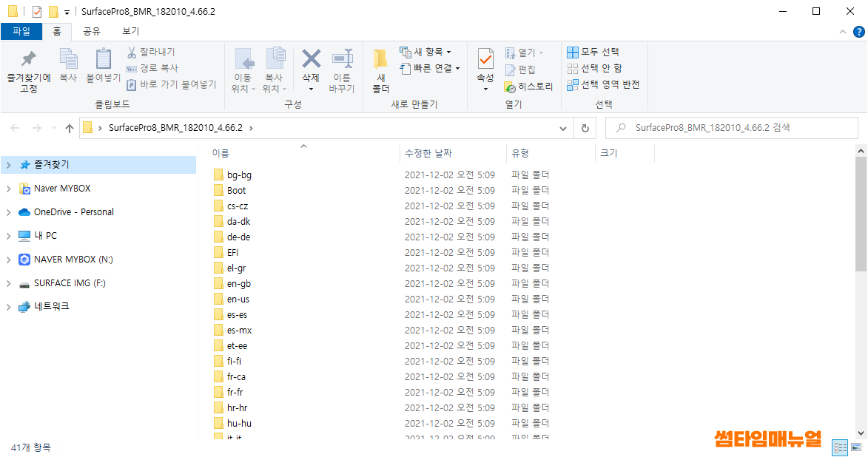868x457 pixels.
Task: Click the up-one-level arrow
Action: (70, 129)
